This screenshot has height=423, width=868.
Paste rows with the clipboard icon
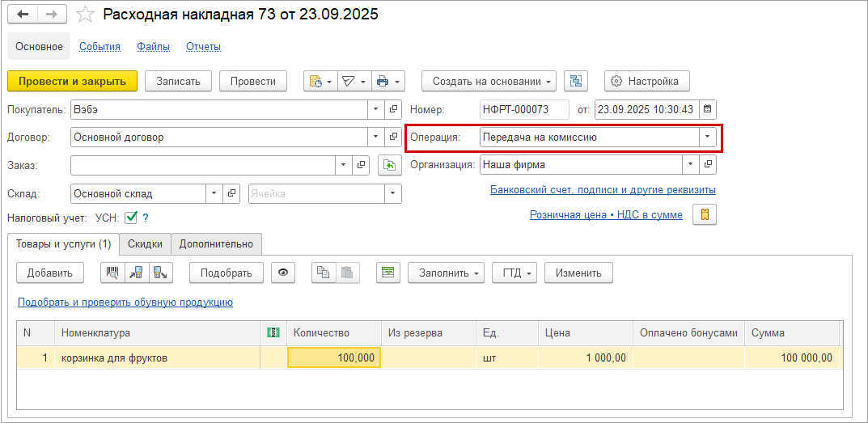pos(347,273)
